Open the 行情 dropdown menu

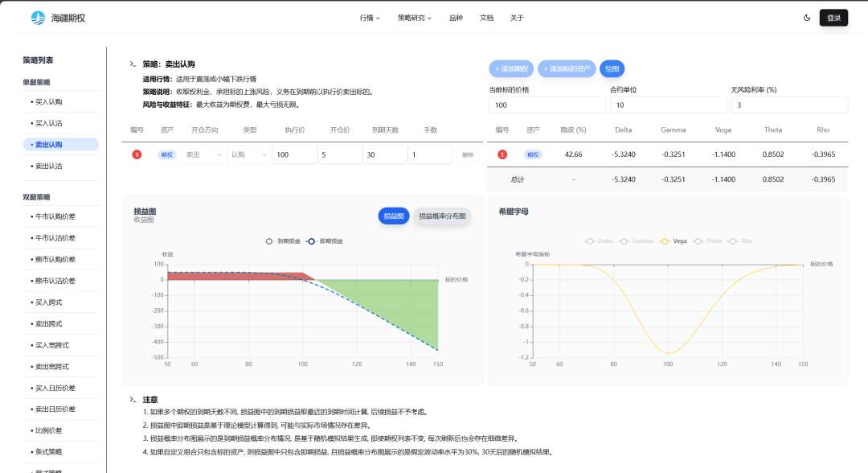click(370, 18)
